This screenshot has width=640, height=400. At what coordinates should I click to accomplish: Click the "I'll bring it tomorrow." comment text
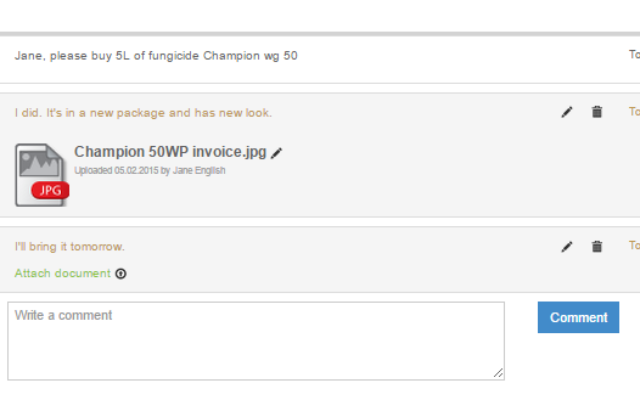70,247
